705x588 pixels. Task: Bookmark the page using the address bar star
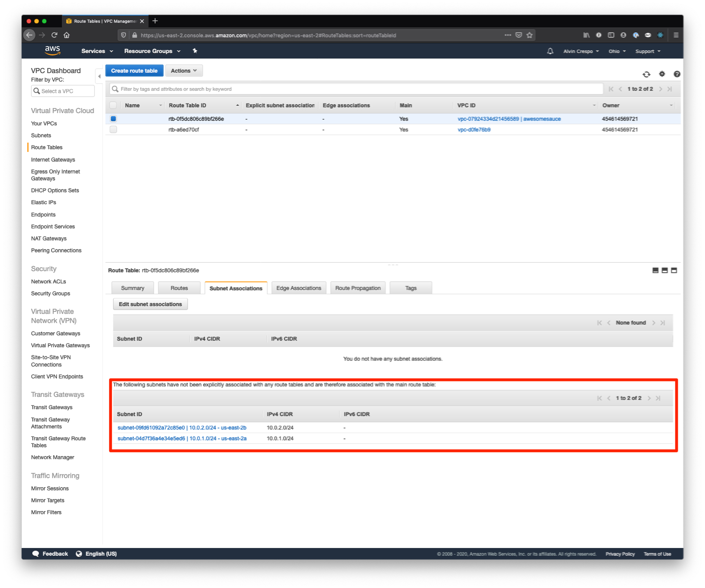click(x=530, y=35)
